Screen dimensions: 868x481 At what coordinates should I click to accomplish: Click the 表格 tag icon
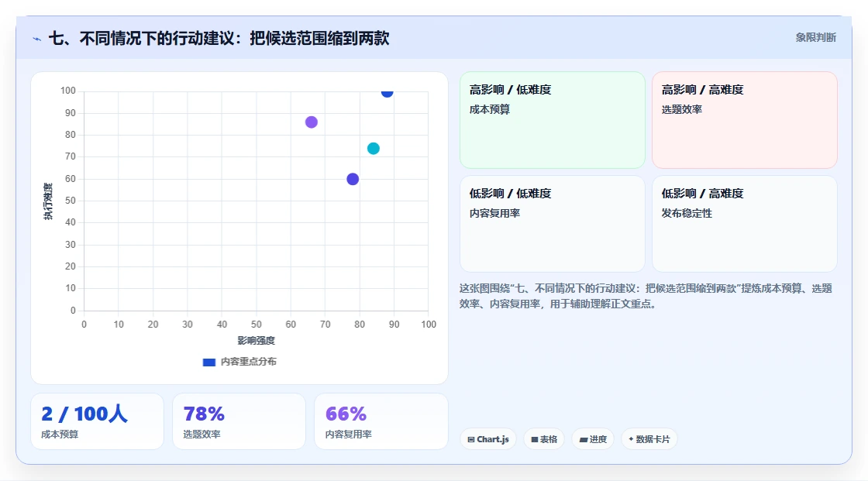coord(535,439)
